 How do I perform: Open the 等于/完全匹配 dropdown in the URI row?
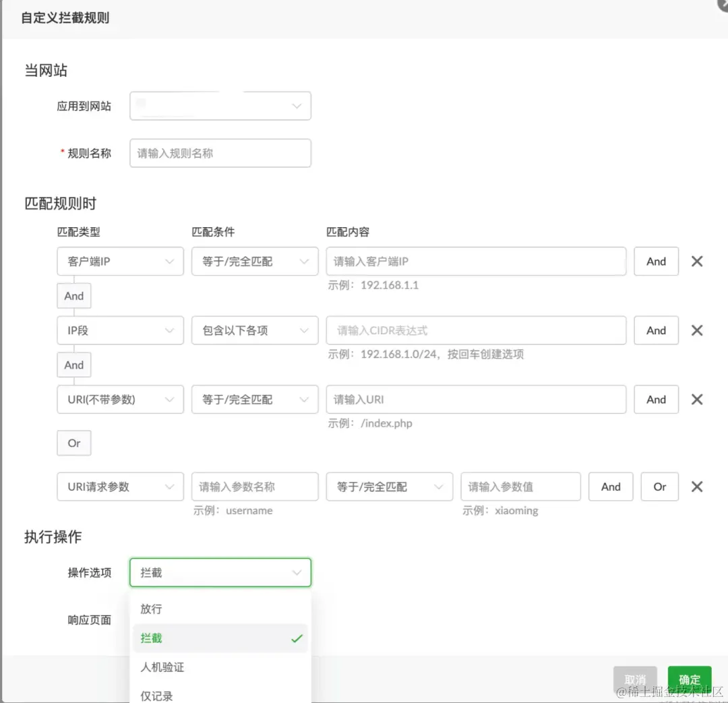coord(254,399)
